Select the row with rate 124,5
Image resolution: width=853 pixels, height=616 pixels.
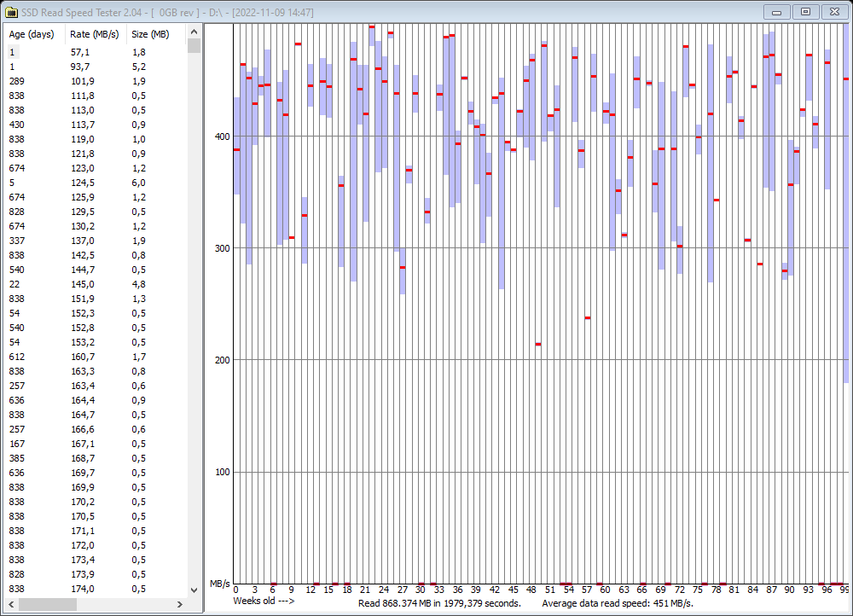[x=96, y=183]
